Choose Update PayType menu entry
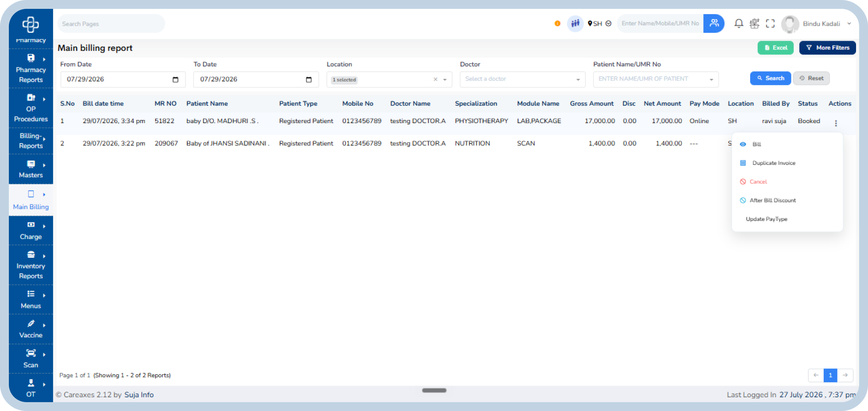This screenshot has width=868, height=411. tap(767, 219)
